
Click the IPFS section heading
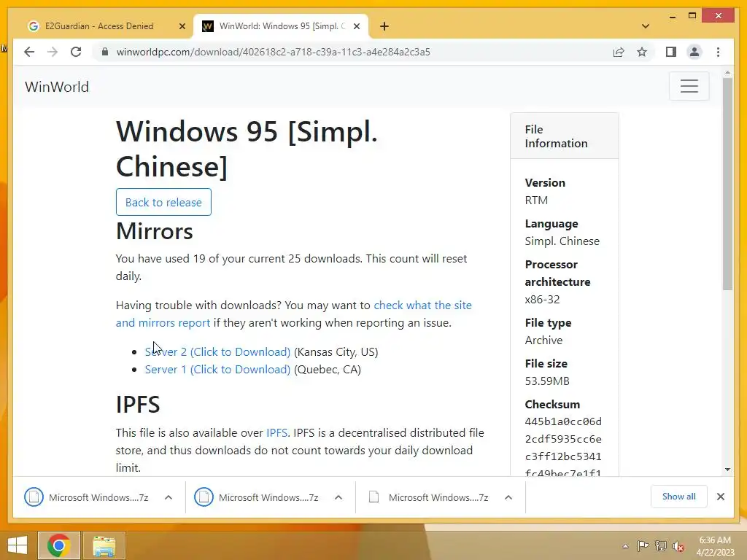[138, 405]
